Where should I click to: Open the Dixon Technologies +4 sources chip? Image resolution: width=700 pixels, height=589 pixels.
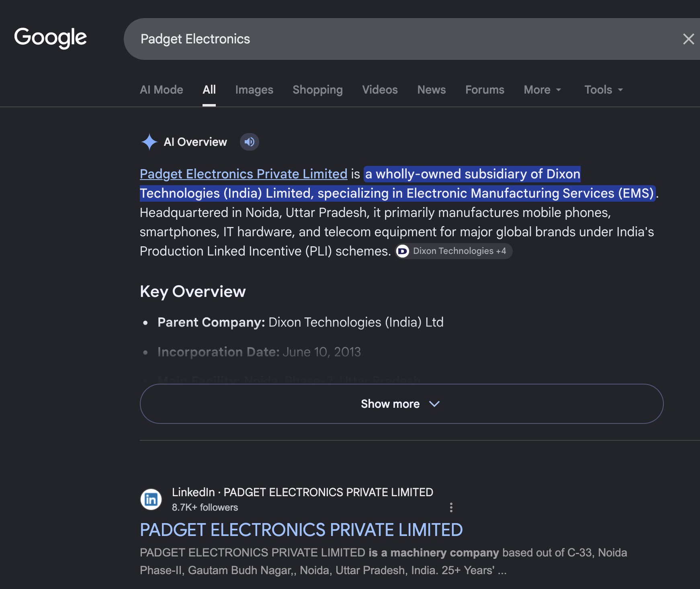coord(454,251)
